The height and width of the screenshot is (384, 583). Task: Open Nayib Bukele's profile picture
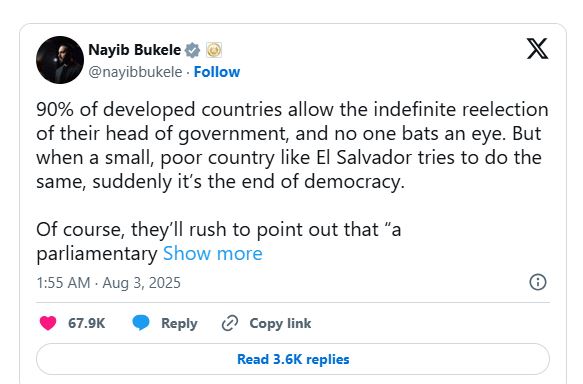(x=60, y=60)
